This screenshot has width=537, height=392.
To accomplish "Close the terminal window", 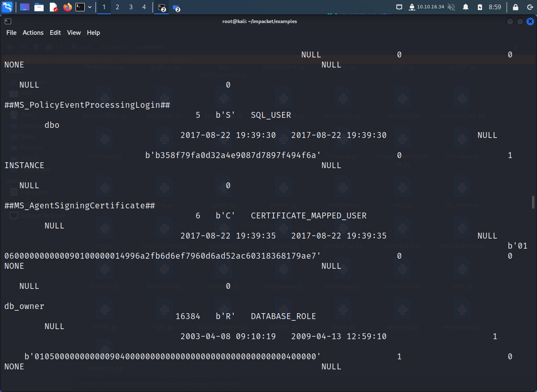I will 530,21.
